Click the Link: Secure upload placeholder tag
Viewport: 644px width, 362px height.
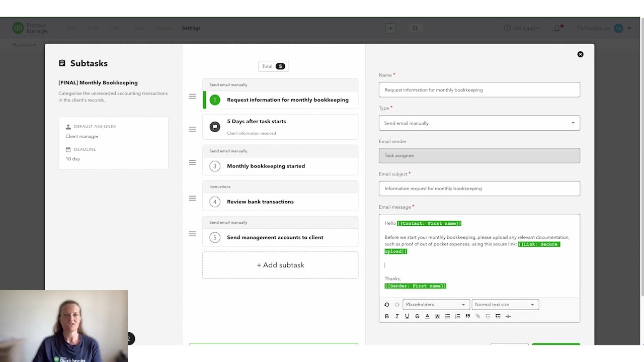point(539,244)
